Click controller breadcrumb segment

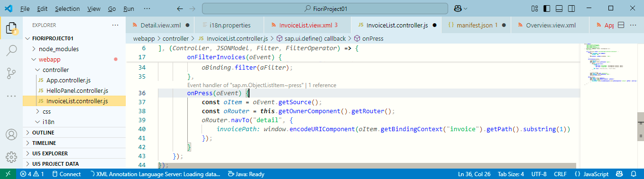176,38
